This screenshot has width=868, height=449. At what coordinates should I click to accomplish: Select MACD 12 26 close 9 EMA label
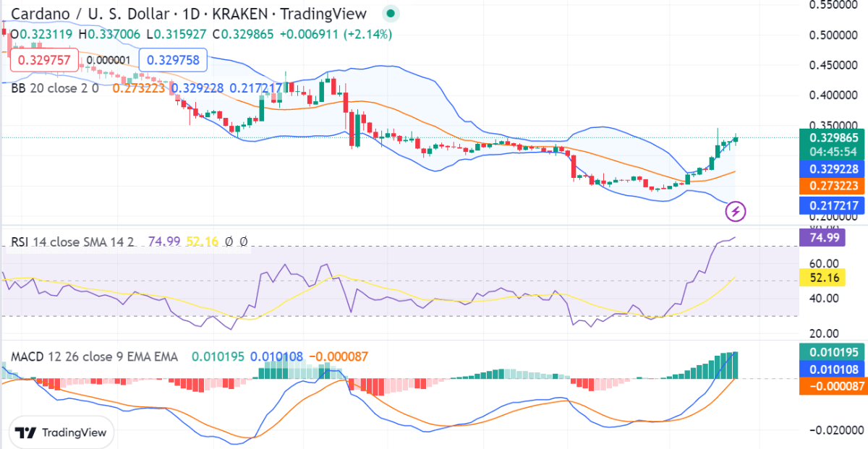click(x=94, y=356)
